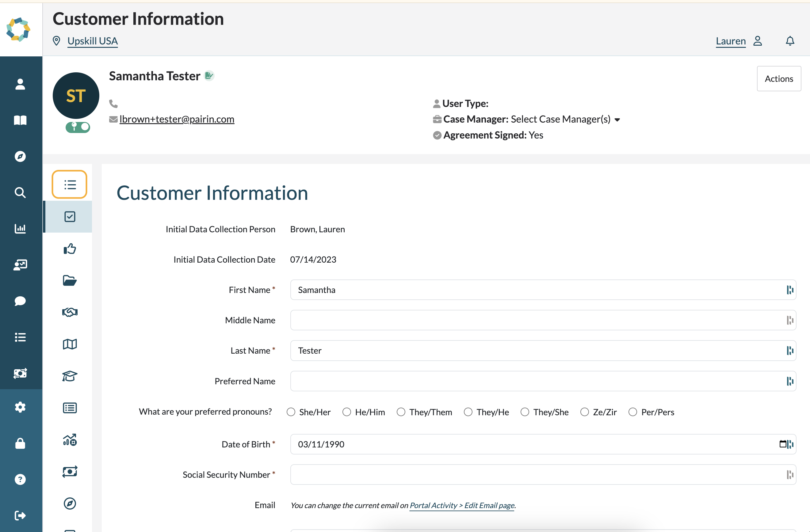The width and height of the screenshot is (810, 532).
Task: Click the Preferred Name input field
Action: point(543,381)
